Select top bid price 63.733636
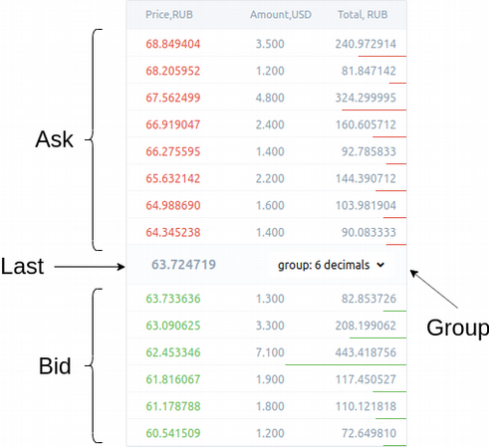Viewport: 489px width, 448px height. point(173,299)
